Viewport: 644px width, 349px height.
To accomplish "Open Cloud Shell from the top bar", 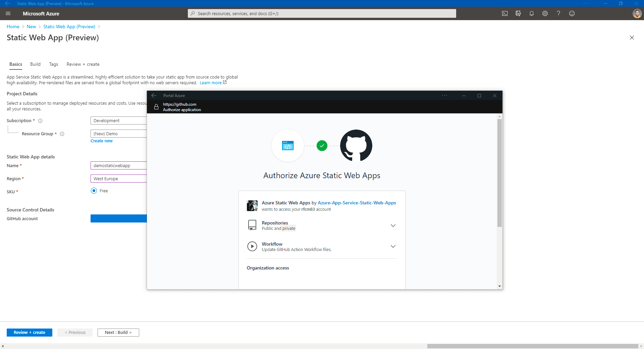I will pyautogui.click(x=505, y=13).
